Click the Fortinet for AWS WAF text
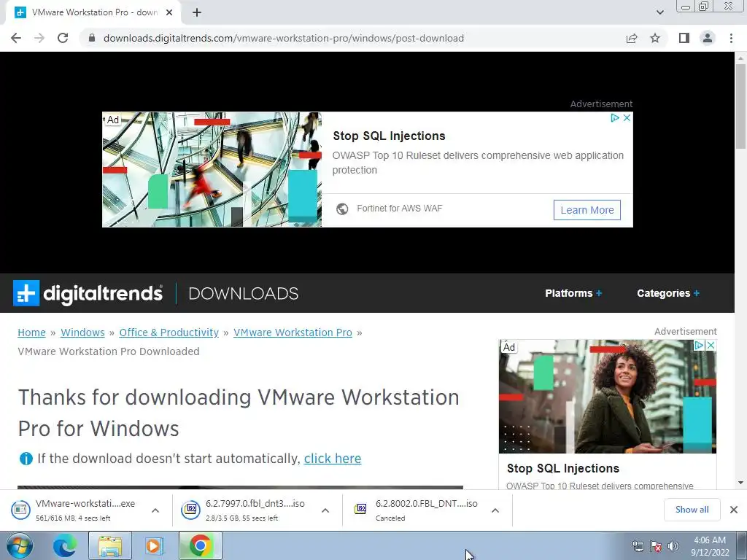Image resolution: width=747 pixels, height=560 pixels. 399,209
